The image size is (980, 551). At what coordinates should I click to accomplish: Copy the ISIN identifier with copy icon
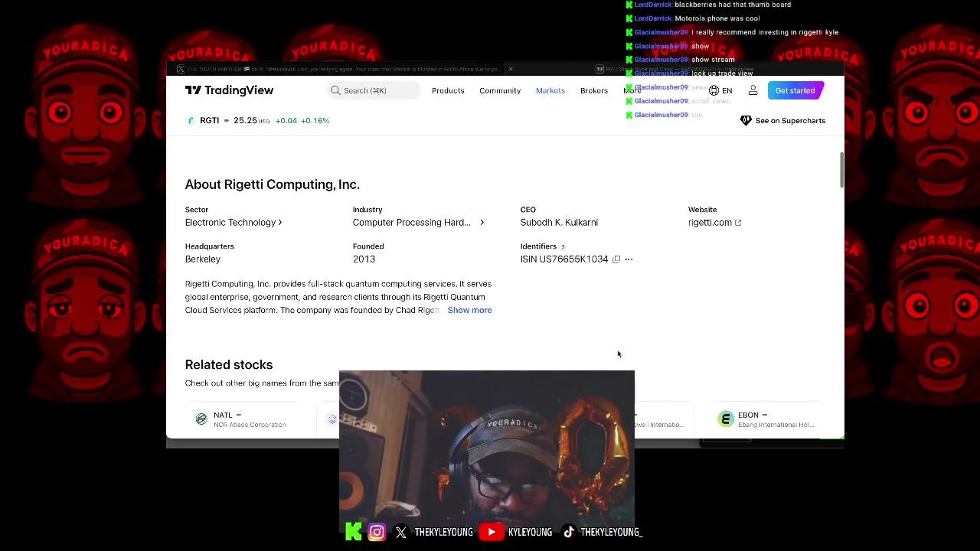pyautogui.click(x=616, y=259)
